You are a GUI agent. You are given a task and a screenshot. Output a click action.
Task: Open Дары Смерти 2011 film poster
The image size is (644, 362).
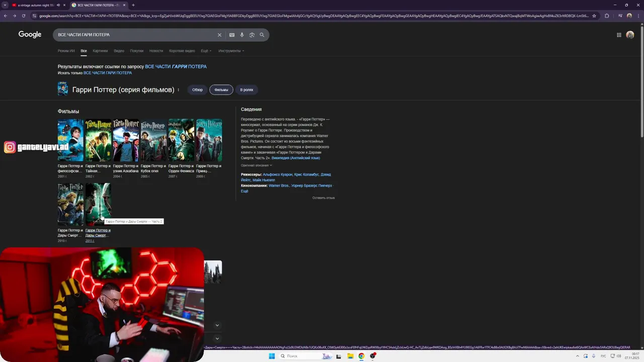click(98, 205)
